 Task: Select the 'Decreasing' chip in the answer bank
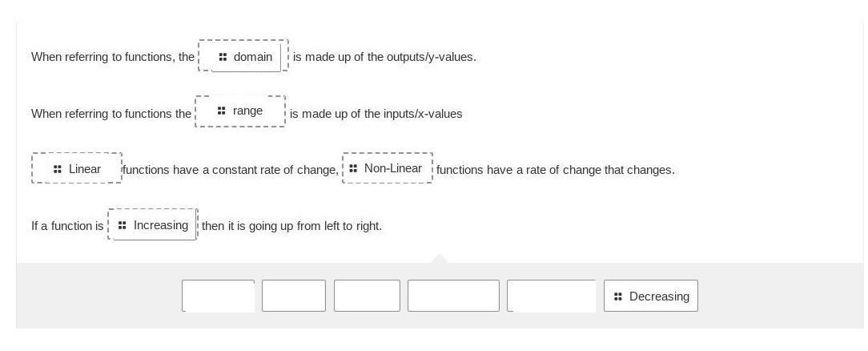(658, 297)
